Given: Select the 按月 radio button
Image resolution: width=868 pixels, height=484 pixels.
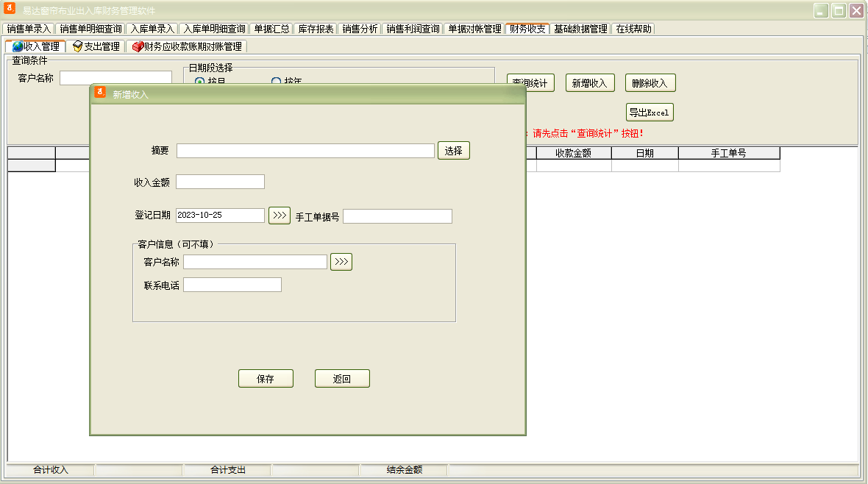Looking at the screenshot, I should click(199, 82).
